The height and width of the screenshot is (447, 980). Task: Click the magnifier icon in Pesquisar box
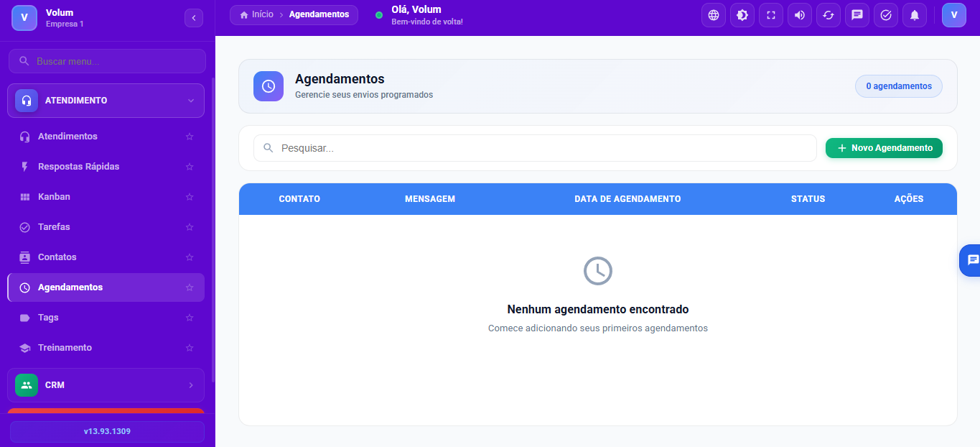click(269, 148)
